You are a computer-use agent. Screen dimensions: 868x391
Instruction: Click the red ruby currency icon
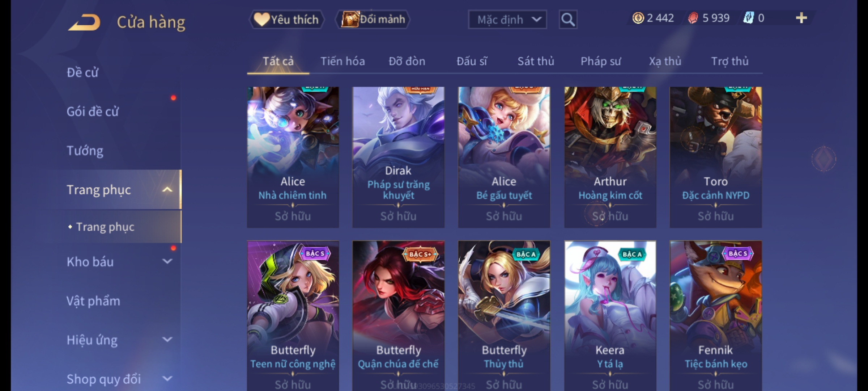point(693,18)
